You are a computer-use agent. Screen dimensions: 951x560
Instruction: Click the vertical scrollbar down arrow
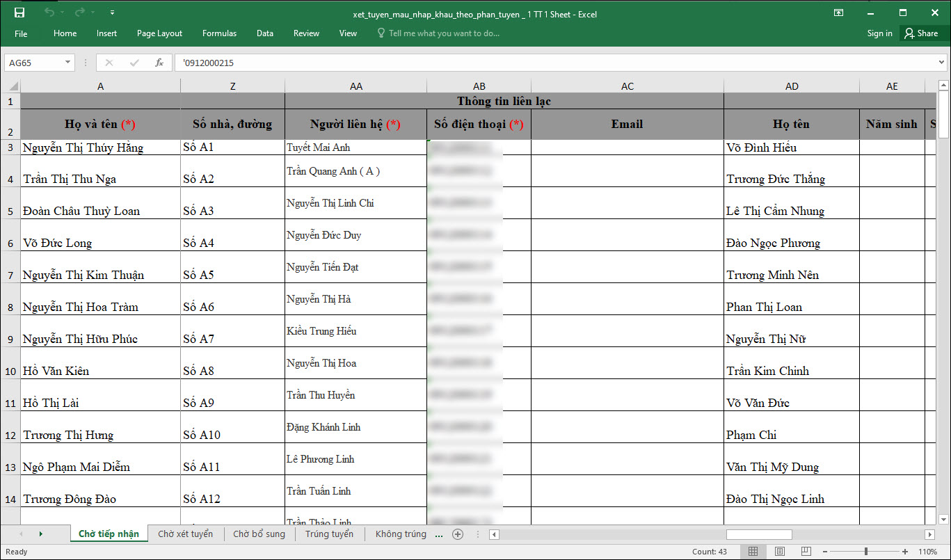click(944, 519)
